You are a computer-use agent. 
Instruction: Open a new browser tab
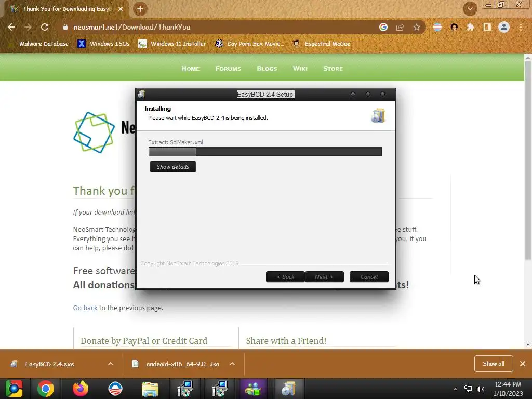[x=140, y=9]
